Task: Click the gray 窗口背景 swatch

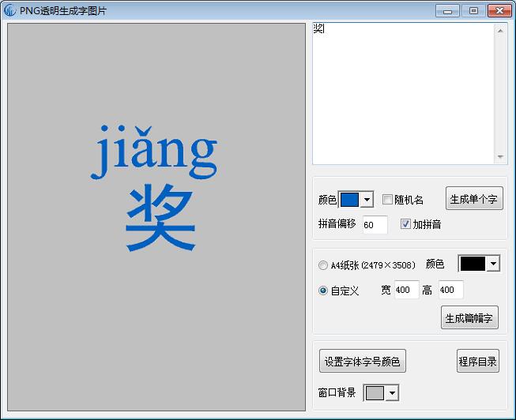Action: coord(375,392)
